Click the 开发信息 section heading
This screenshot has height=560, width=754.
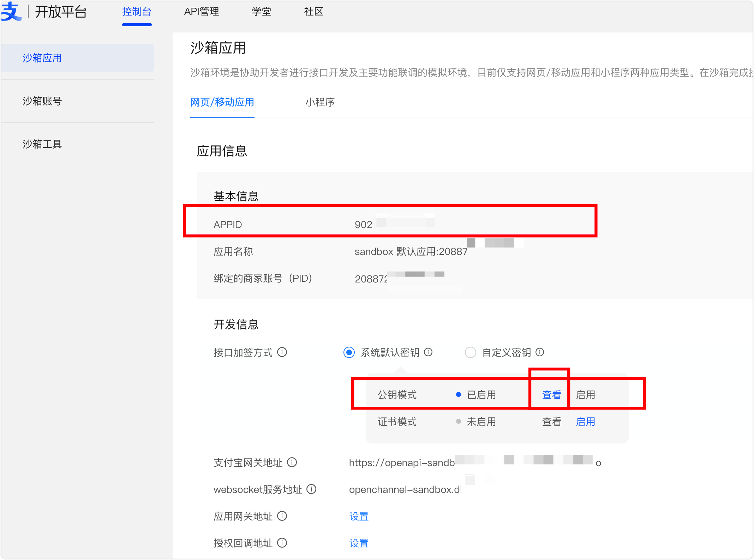[236, 324]
